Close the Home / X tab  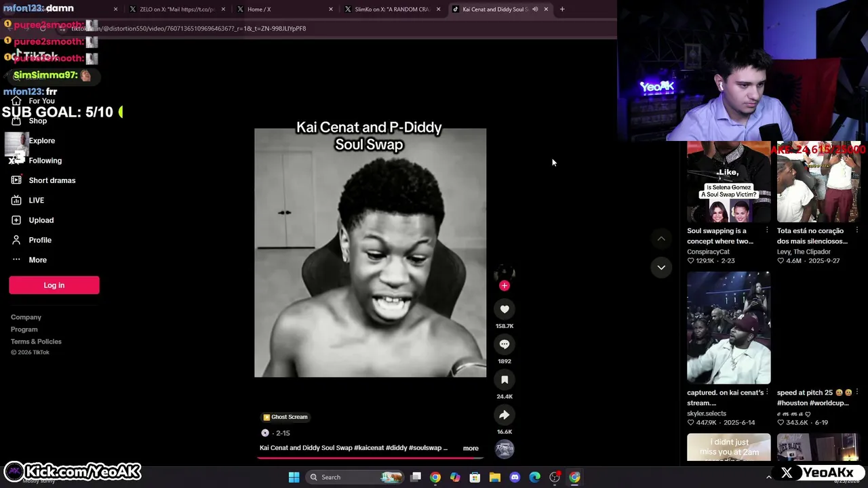tap(331, 9)
